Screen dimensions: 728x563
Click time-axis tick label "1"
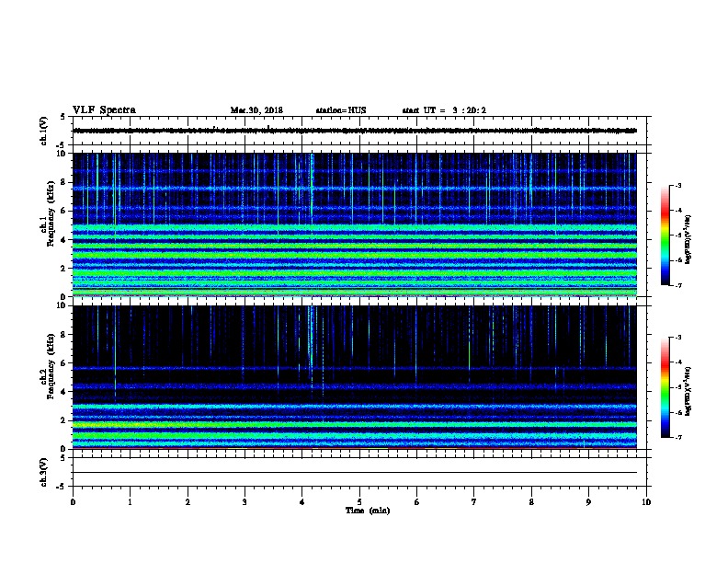130,501
